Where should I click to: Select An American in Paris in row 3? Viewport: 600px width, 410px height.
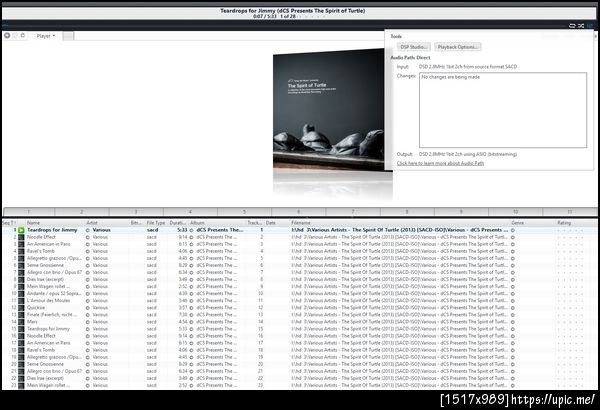[49, 244]
